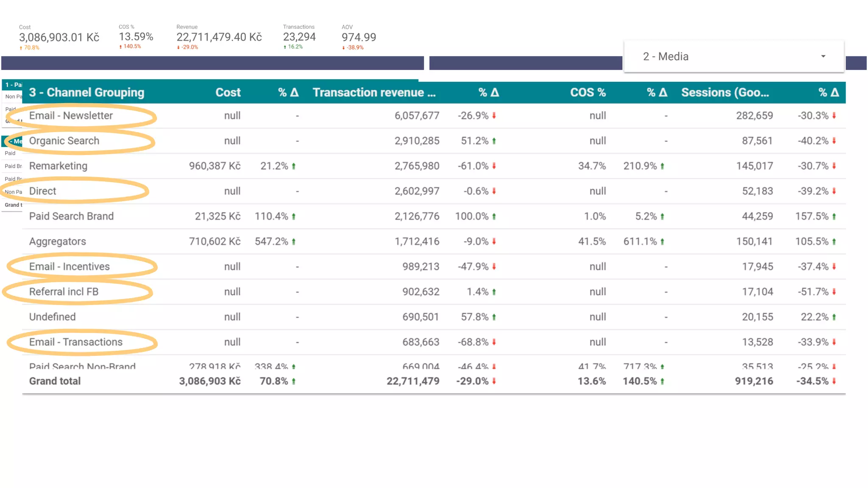Click the Revenue scorecard value
Image resolution: width=868 pixels, height=488 pixels.
[219, 37]
